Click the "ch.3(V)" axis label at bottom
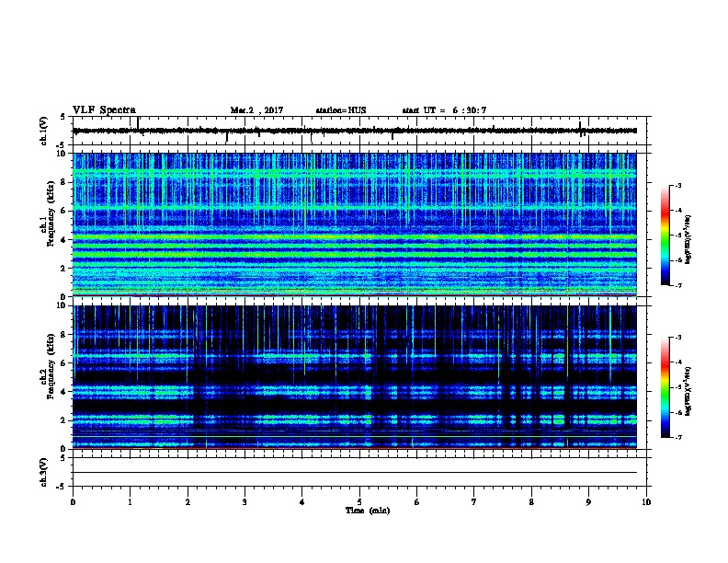This screenshot has width=728, height=563. 44,473
